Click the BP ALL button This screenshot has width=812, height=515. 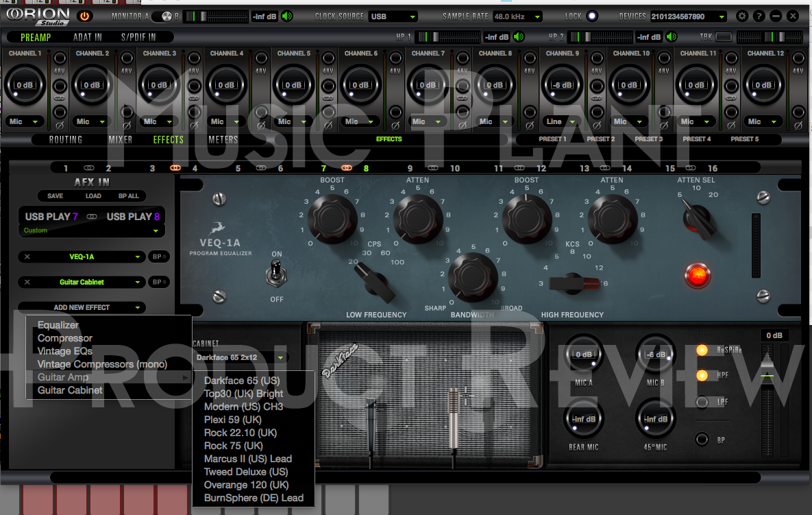[128, 196]
